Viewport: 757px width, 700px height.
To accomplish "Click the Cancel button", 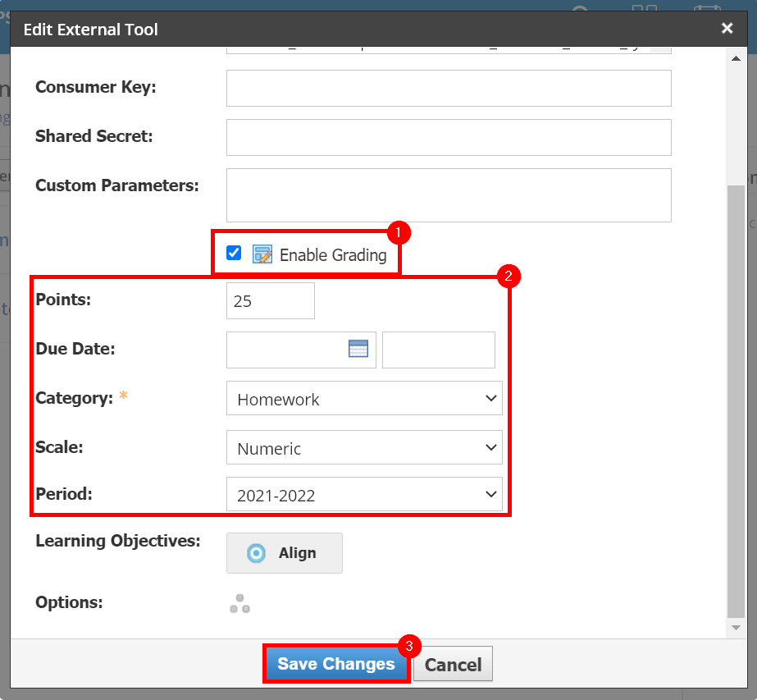I will tap(453, 663).
